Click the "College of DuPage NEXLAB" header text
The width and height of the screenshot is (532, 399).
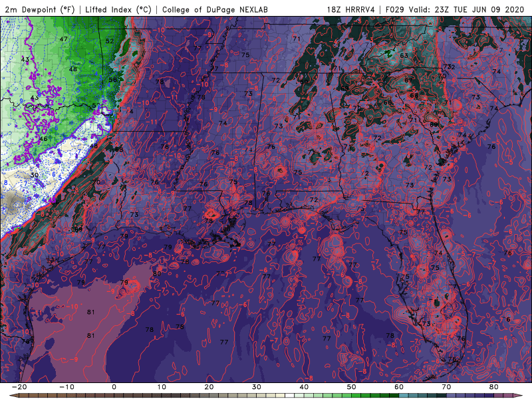[x=215, y=9]
